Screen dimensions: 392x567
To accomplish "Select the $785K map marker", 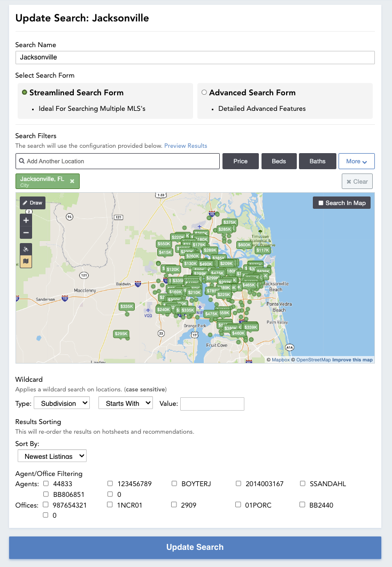I will tap(212, 291).
